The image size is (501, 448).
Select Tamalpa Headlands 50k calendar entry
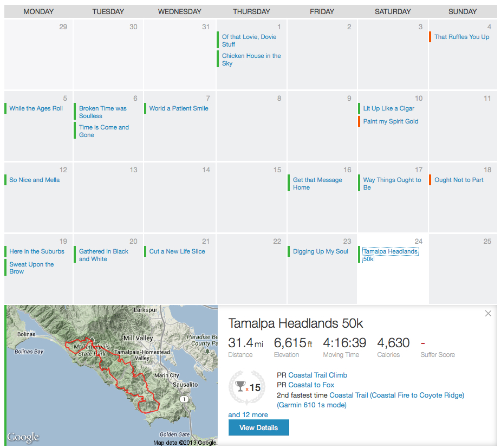[390, 255]
